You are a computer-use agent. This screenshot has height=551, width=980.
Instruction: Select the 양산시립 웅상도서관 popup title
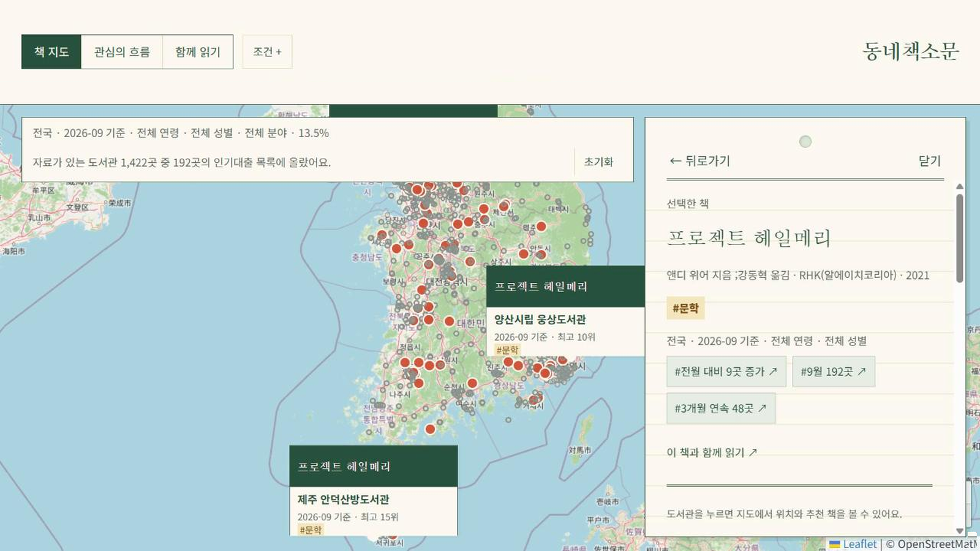(540, 319)
